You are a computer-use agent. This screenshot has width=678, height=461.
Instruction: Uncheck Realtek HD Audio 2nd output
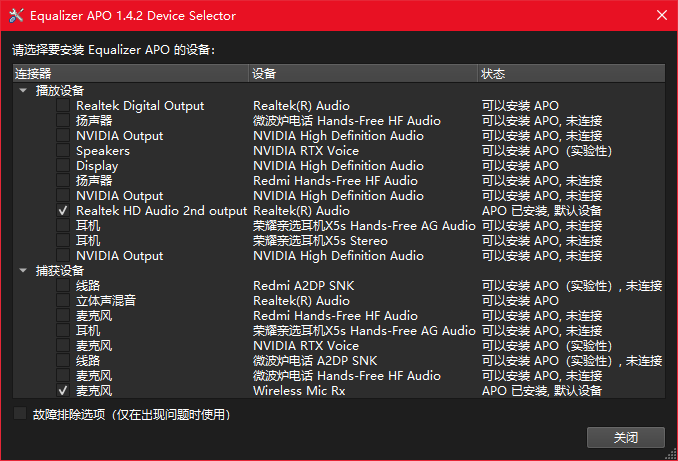63,211
